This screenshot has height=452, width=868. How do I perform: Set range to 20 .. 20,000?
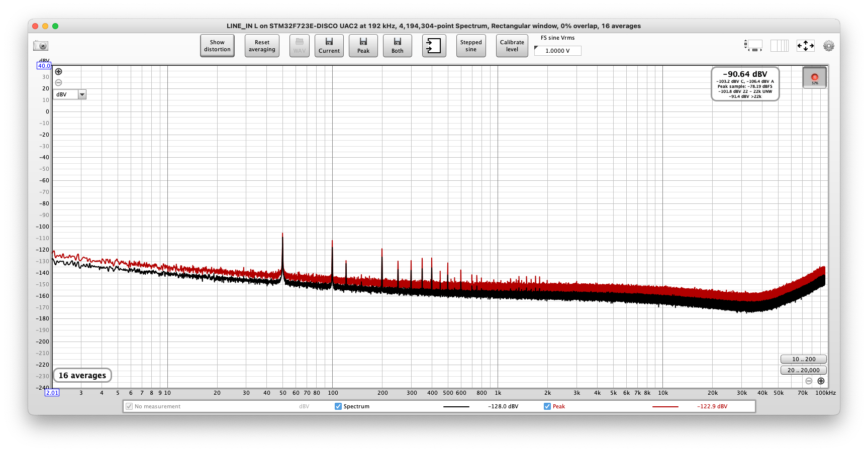pyautogui.click(x=803, y=370)
